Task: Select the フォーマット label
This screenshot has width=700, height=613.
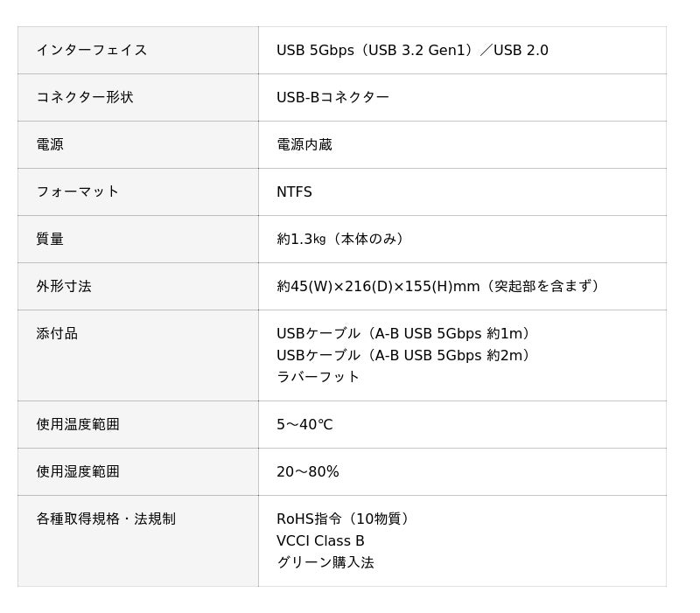Action: pos(78,192)
